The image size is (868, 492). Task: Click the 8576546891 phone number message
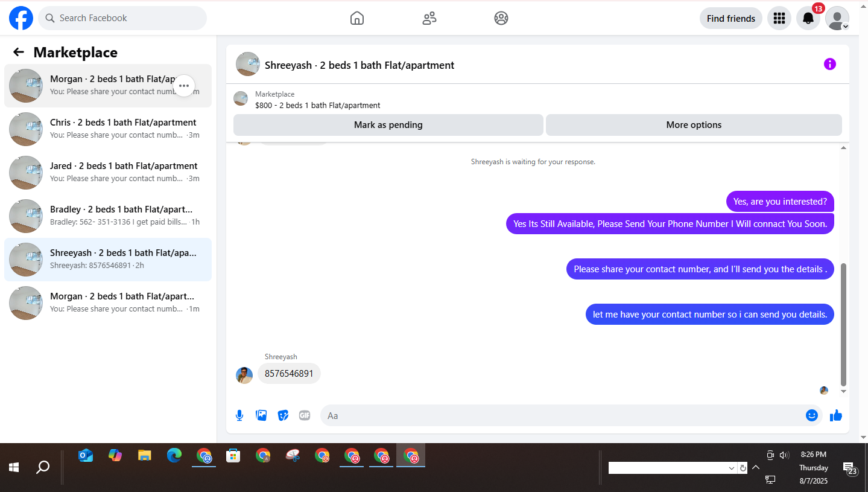coord(289,374)
